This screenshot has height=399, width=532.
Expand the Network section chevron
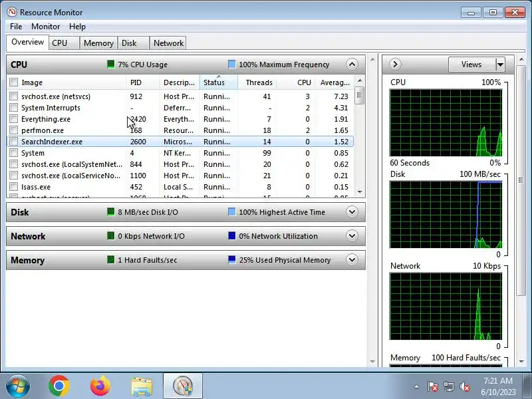[352, 236]
